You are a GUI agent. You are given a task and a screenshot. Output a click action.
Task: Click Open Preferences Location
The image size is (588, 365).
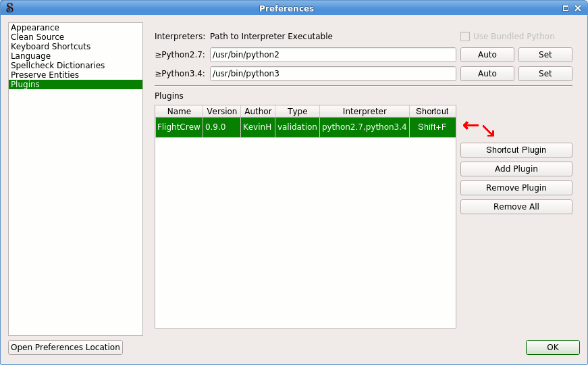65,347
